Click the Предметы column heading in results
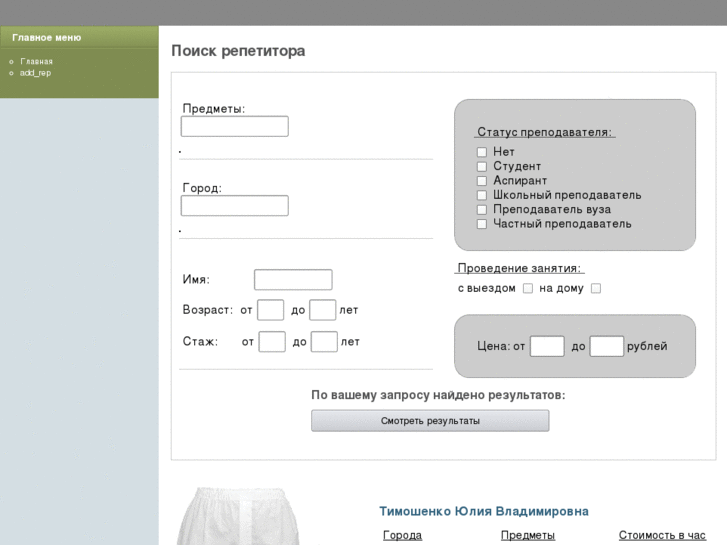727x545 pixels. 528,535
